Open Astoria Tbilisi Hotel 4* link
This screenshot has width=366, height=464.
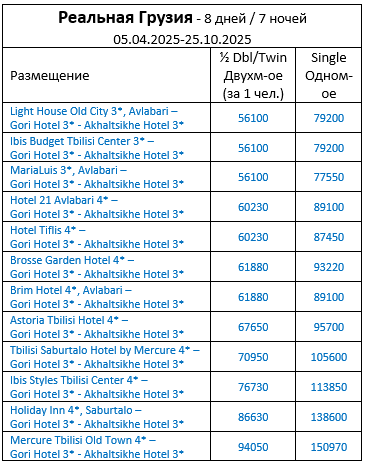[64, 320]
